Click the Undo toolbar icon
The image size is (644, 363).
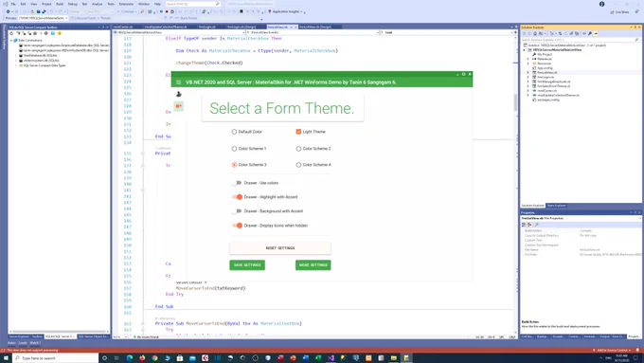(x=52, y=11)
